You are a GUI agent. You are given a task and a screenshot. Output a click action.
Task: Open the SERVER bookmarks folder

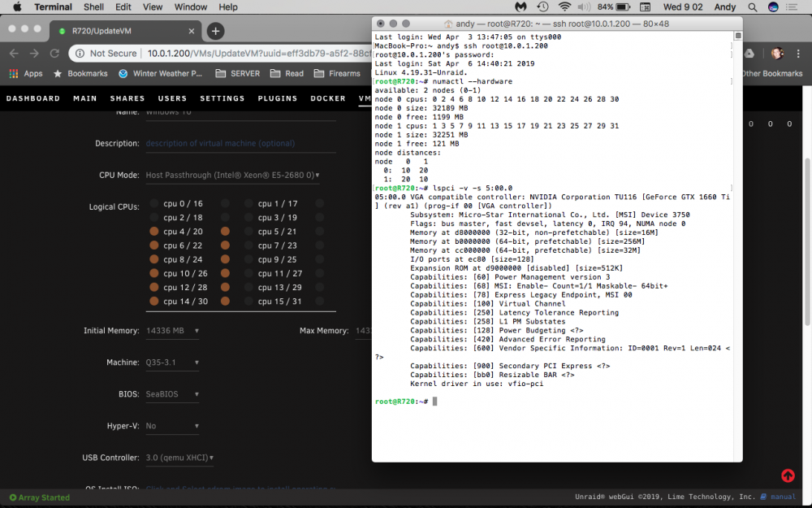pos(238,74)
